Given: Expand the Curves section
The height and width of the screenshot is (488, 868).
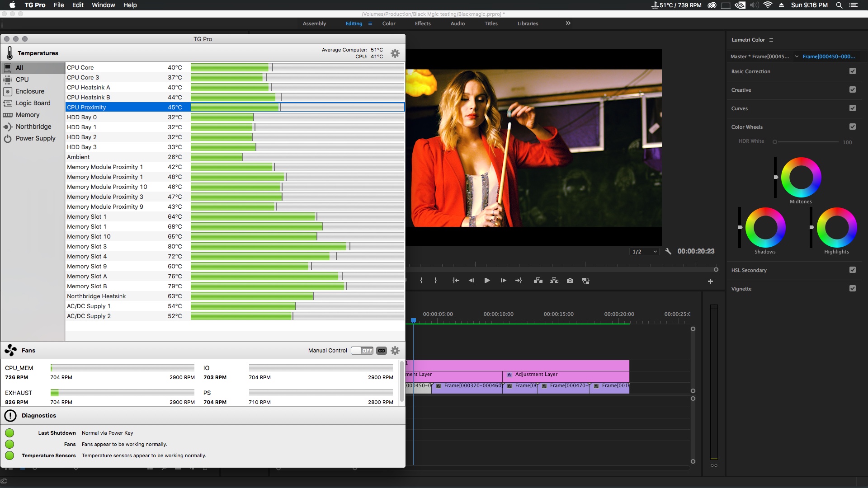Looking at the screenshot, I should (740, 108).
